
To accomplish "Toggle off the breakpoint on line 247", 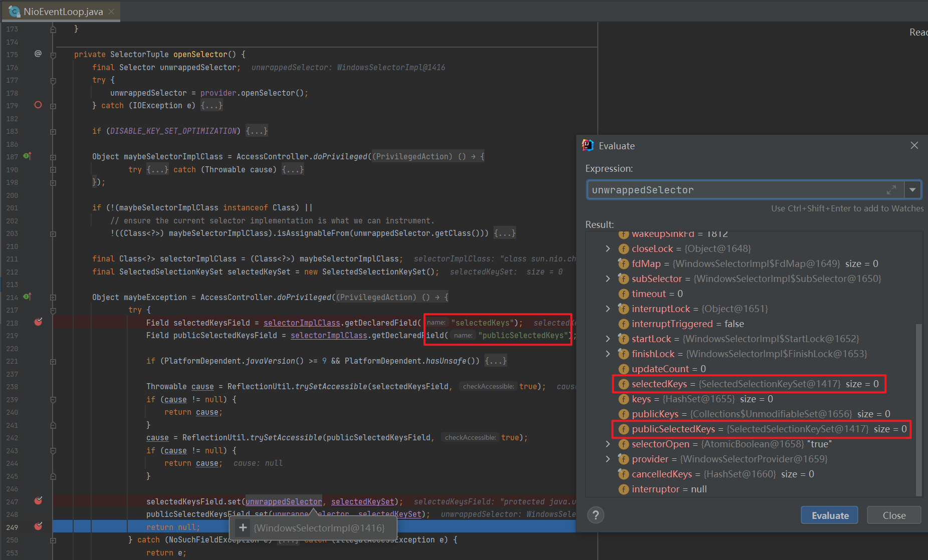I will pos(38,501).
